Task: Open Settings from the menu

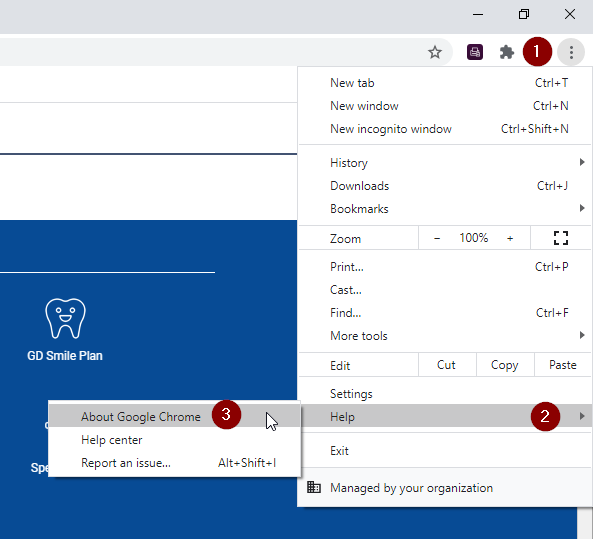Action: tap(445, 394)
